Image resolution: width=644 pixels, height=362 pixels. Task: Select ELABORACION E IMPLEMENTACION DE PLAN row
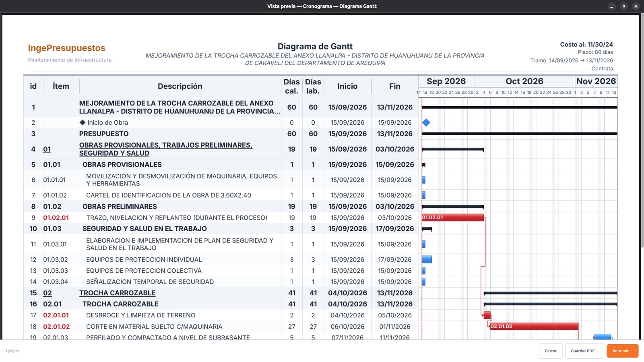coord(221,244)
